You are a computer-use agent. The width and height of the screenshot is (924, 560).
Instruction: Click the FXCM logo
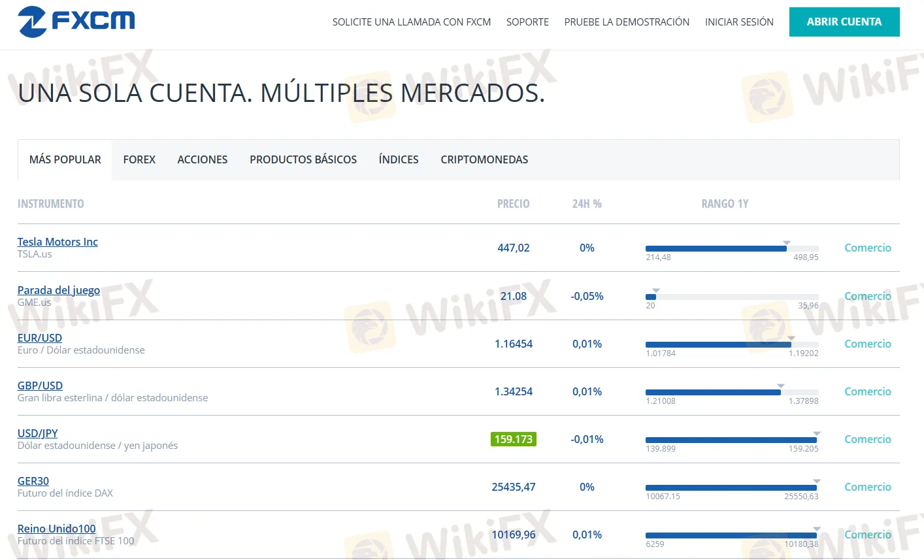pos(76,21)
